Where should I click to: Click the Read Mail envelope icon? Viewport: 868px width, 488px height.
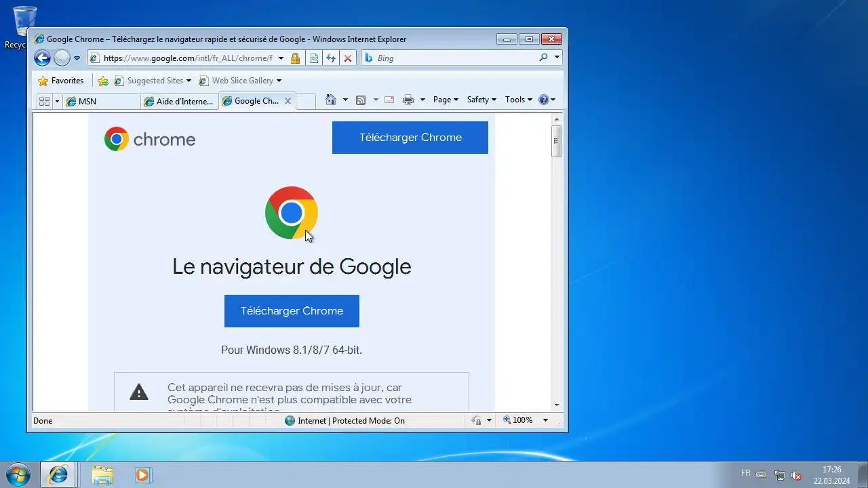point(389,100)
